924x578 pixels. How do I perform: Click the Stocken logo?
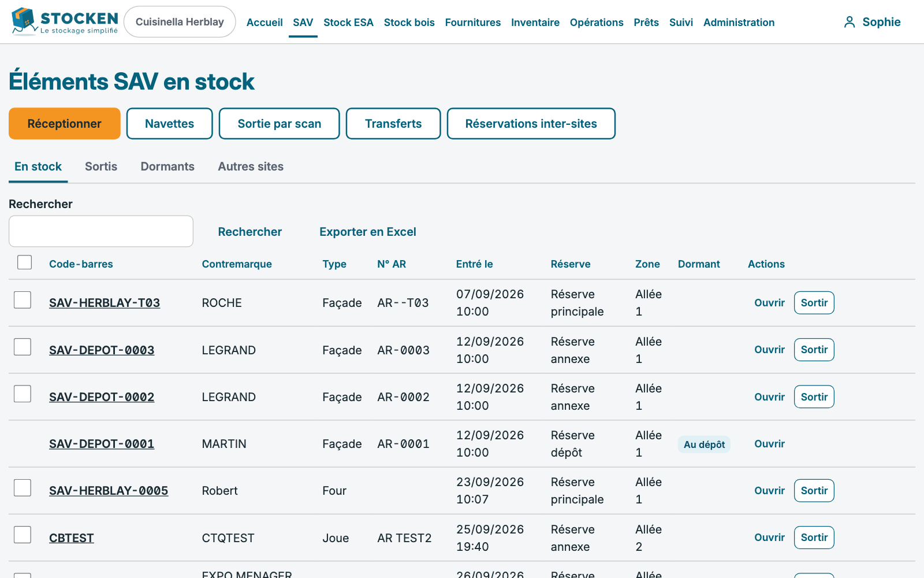click(65, 21)
